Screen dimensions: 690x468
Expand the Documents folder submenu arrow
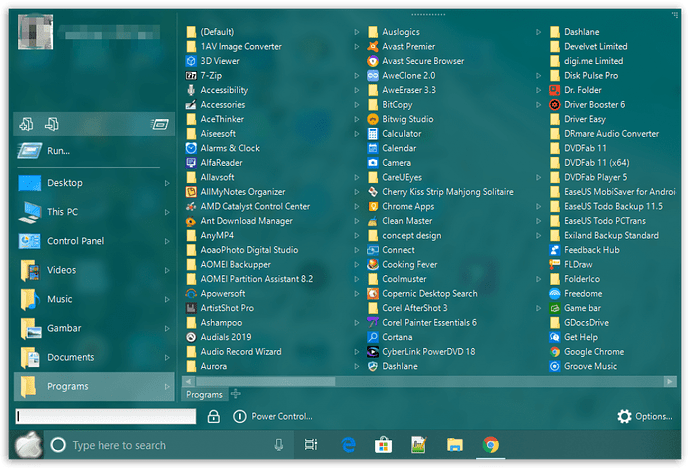point(167,357)
